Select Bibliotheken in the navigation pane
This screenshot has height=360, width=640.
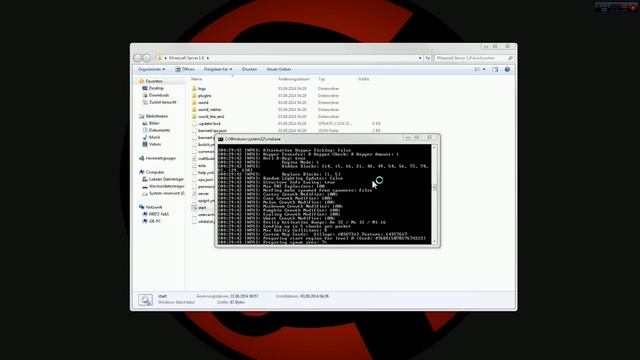153,116
